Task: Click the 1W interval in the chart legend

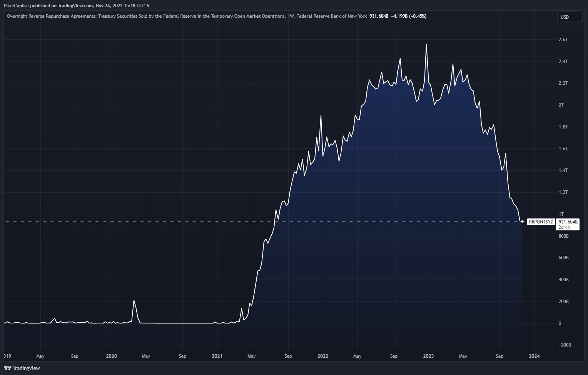Action: pos(291,16)
